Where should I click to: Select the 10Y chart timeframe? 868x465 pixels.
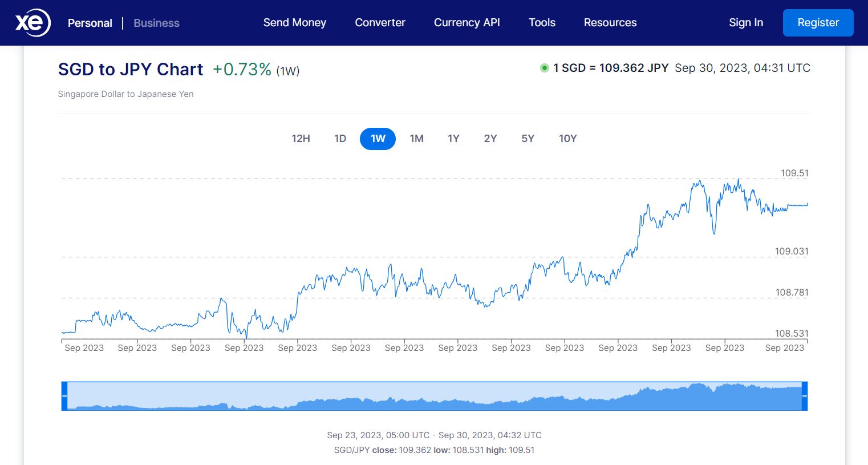coord(567,138)
